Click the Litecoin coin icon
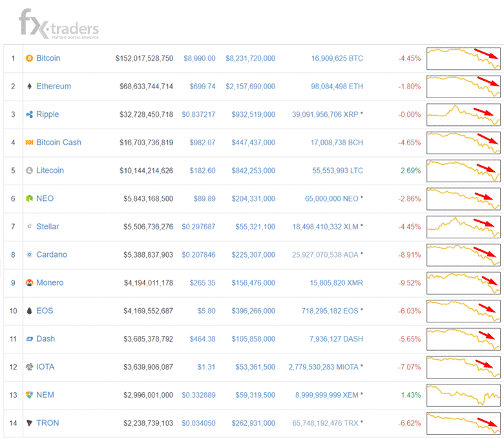504x438 pixels. (29, 171)
